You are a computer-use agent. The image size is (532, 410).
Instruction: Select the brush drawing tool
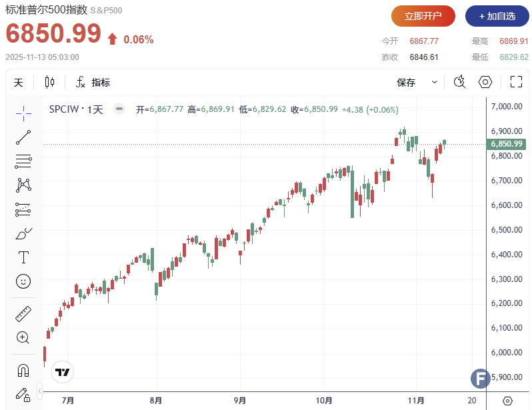[23, 234]
